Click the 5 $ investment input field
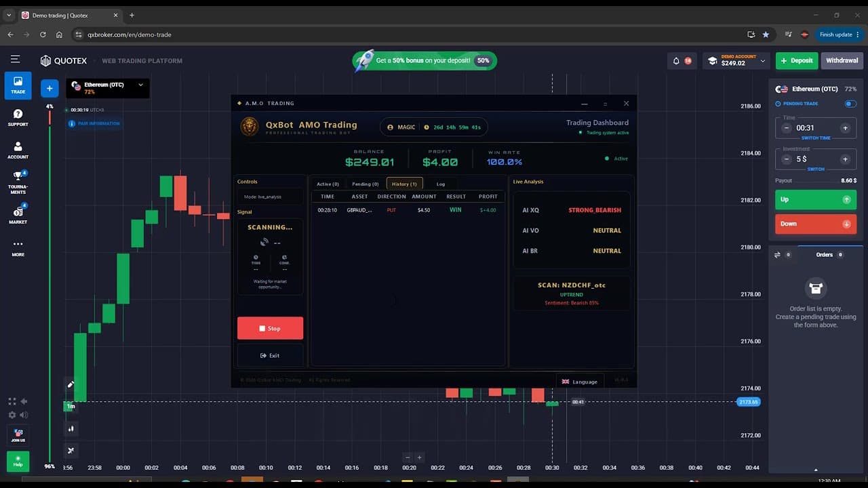This screenshot has height=488, width=868. (816, 159)
